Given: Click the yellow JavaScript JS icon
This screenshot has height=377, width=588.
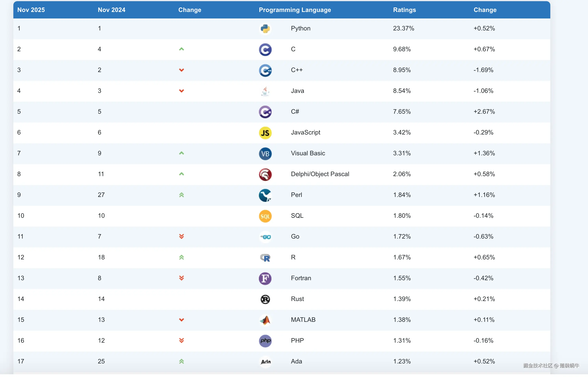Looking at the screenshot, I should [265, 133].
